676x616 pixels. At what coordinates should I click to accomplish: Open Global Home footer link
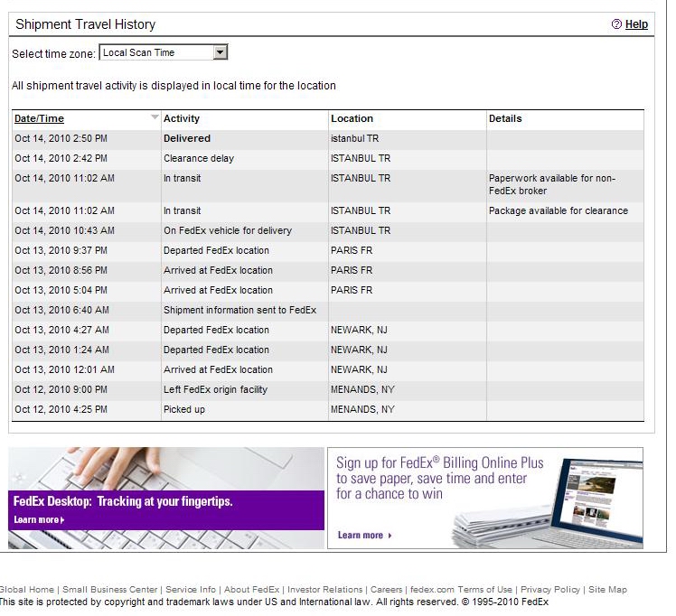coord(27,589)
